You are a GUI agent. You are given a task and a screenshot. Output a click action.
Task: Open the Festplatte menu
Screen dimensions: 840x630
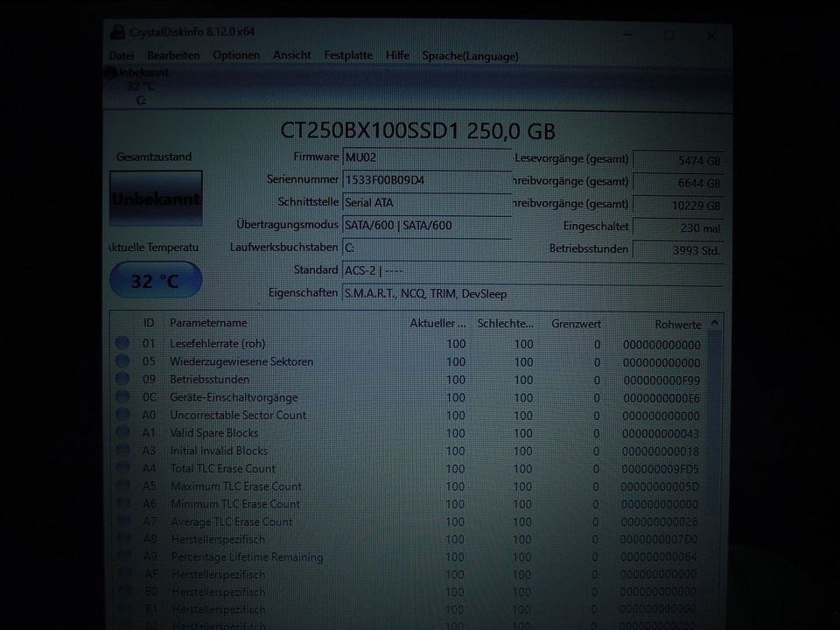coord(348,55)
